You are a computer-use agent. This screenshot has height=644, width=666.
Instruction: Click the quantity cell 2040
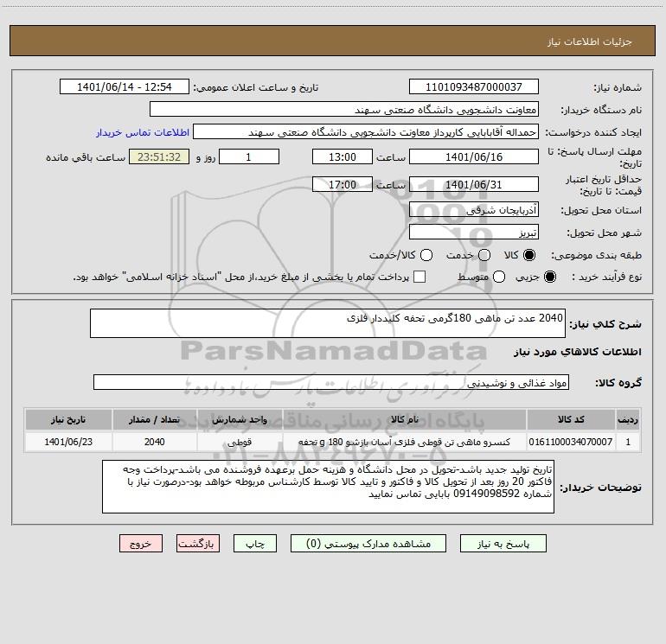pos(155,442)
